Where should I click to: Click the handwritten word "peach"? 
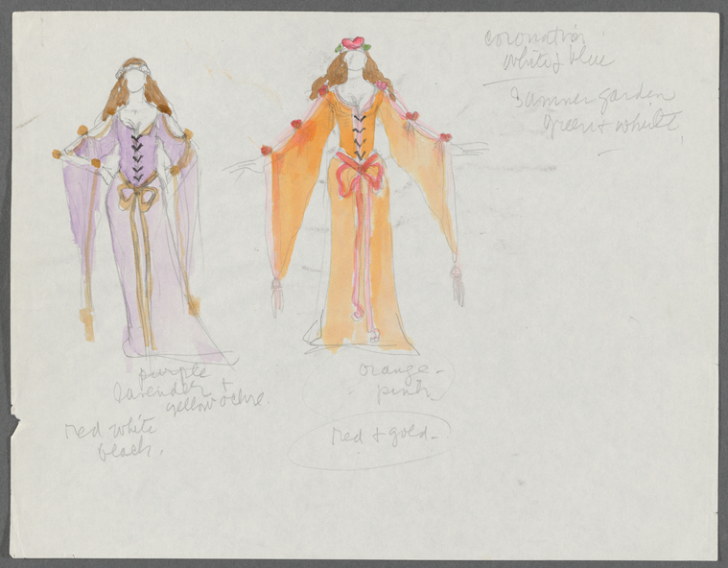click(x=126, y=451)
